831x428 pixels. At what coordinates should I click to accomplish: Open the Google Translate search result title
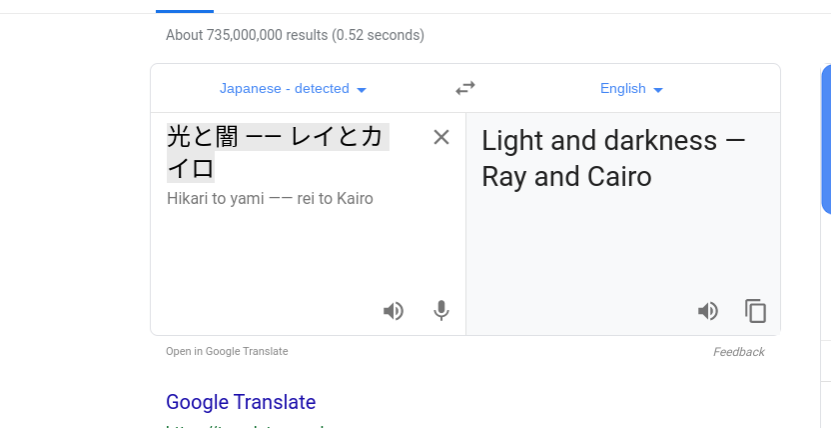coord(241,402)
